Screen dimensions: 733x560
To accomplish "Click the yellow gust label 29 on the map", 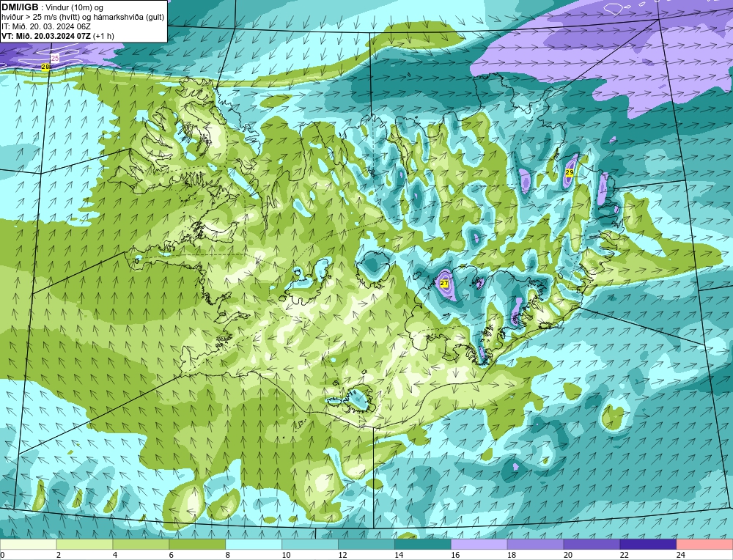I will (570, 172).
